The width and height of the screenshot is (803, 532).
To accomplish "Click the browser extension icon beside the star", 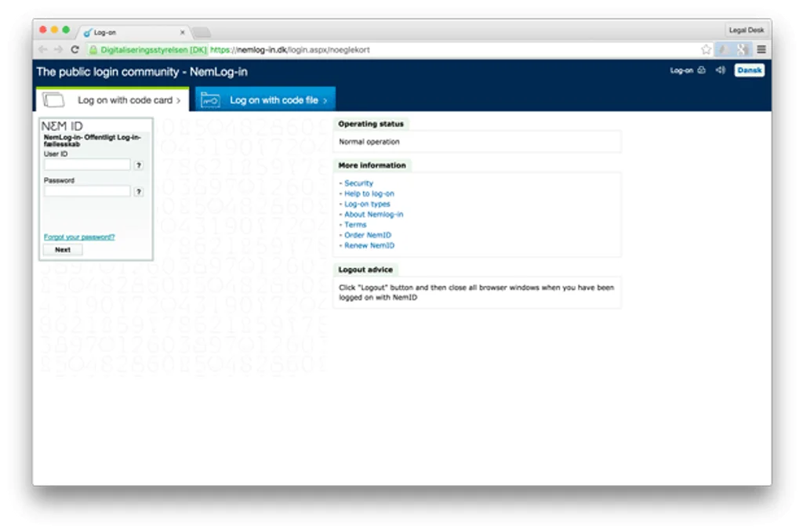I will coord(723,49).
